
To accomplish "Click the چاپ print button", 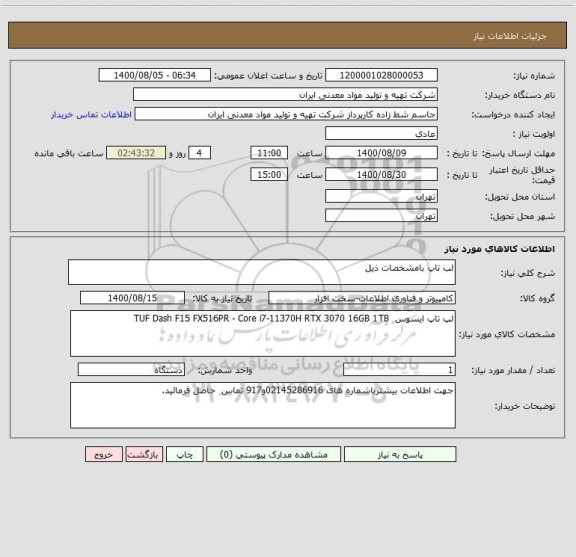I will 184,454.
